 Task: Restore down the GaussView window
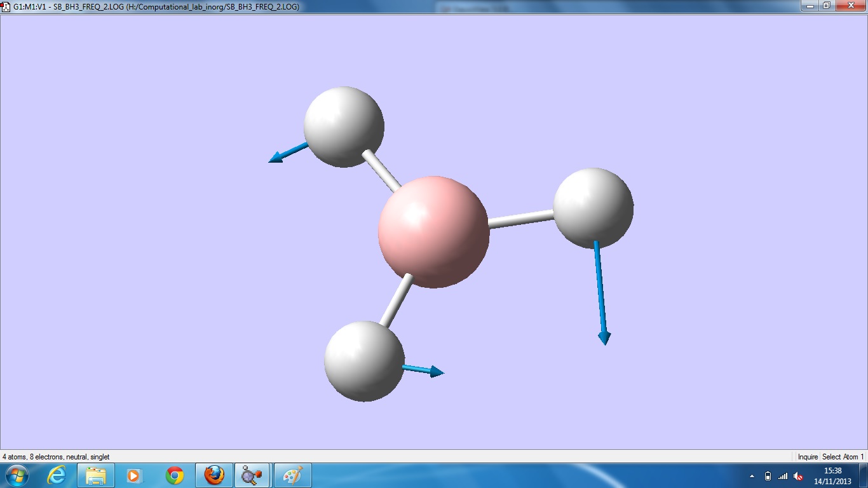[827, 6]
